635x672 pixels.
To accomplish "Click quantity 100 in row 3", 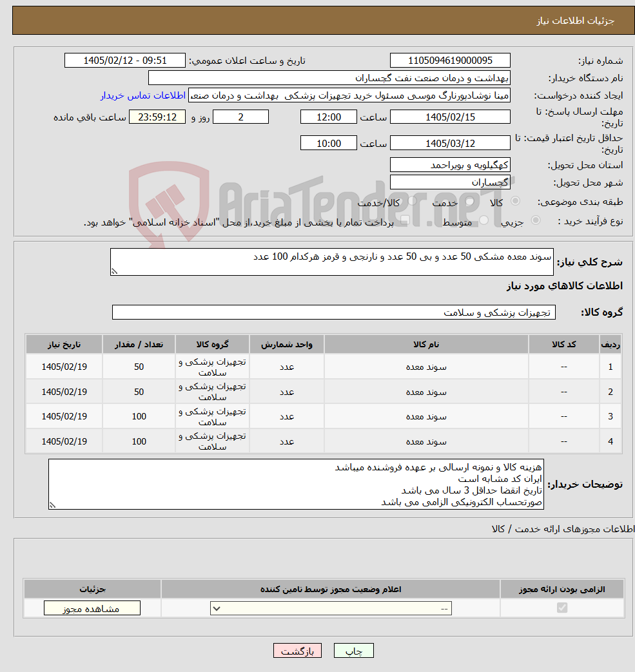I will [x=139, y=416].
